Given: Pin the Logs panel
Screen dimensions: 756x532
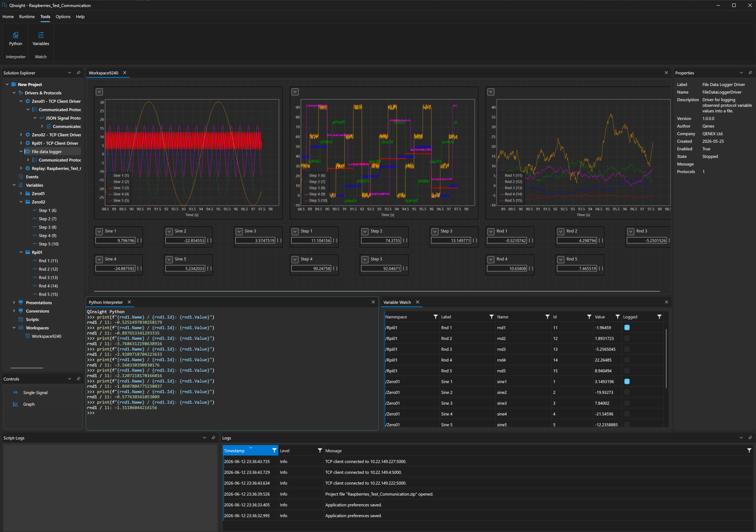Looking at the screenshot, I should coord(750,438).
